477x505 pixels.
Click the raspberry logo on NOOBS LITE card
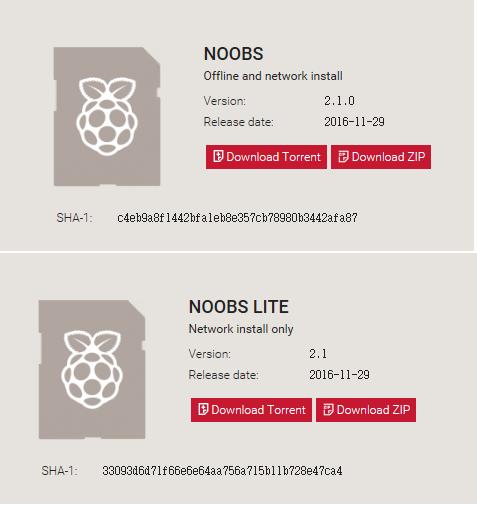92,369
